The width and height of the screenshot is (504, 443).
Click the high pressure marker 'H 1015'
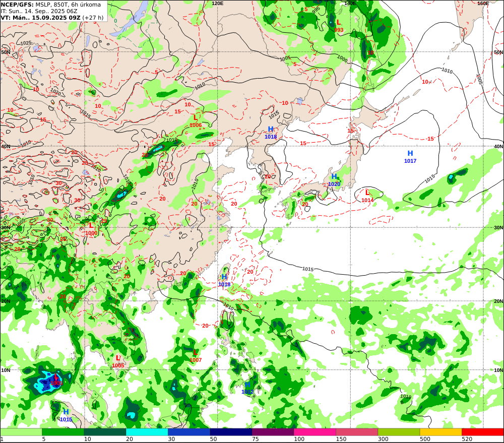66,415
